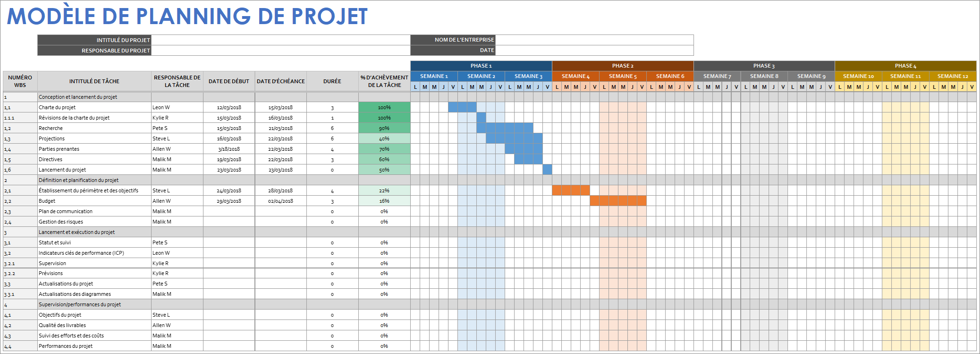Select the Objectifs du projet cell
Viewport: 980px width, 354px height.
pos(94,315)
